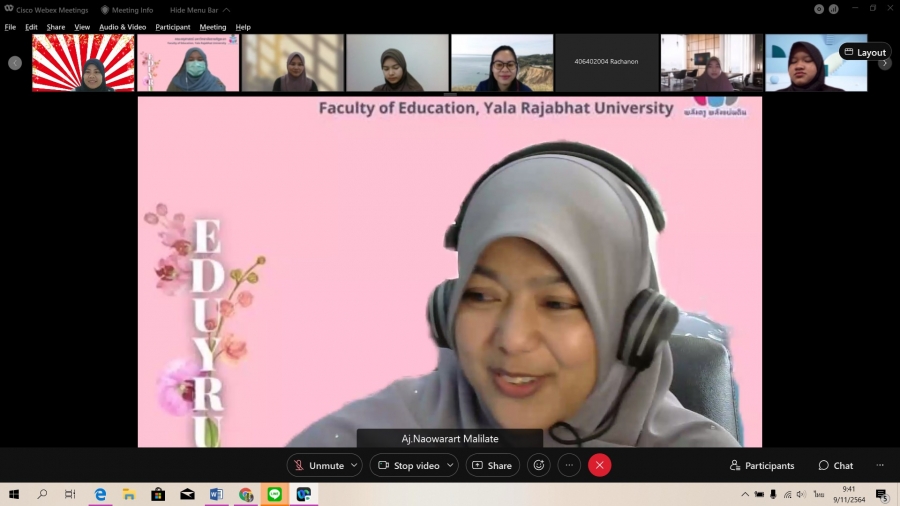Screen dimensions: 900x506
Task: Expand video options arrow beside Stop video
Action: click(x=450, y=465)
